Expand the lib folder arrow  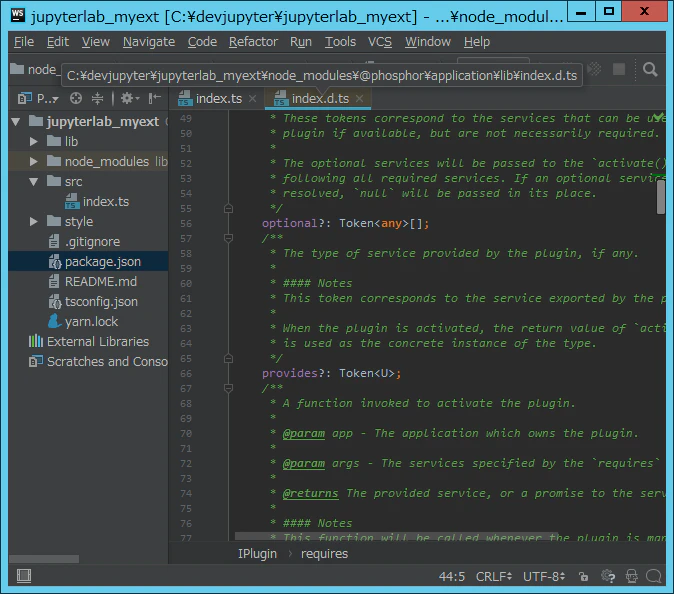[x=34, y=141]
